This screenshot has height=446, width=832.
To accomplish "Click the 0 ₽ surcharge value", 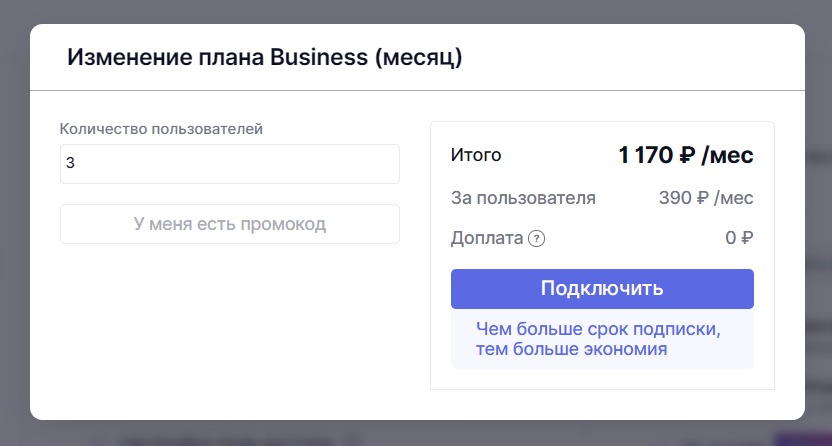I will (x=739, y=238).
